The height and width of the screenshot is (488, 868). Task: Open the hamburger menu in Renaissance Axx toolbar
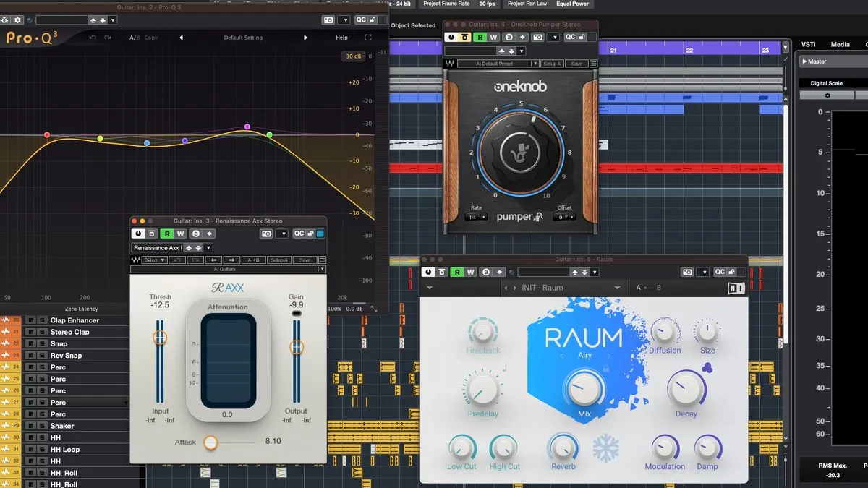[x=322, y=260]
